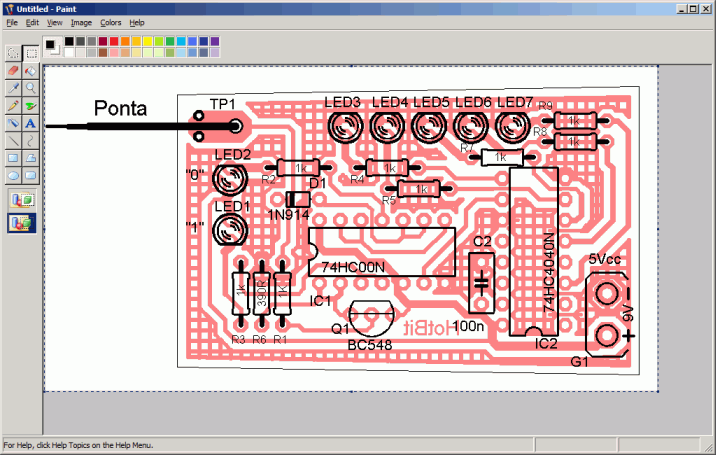Click the status bar help text

coord(78,445)
